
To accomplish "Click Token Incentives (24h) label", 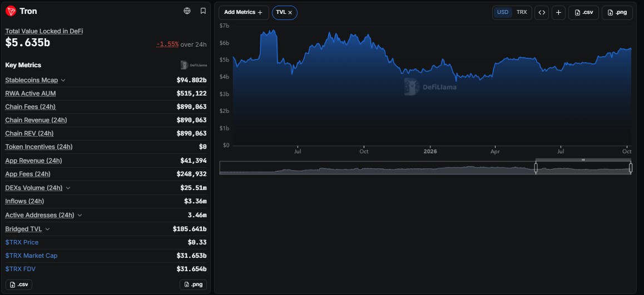I will [x=38, y=147].
